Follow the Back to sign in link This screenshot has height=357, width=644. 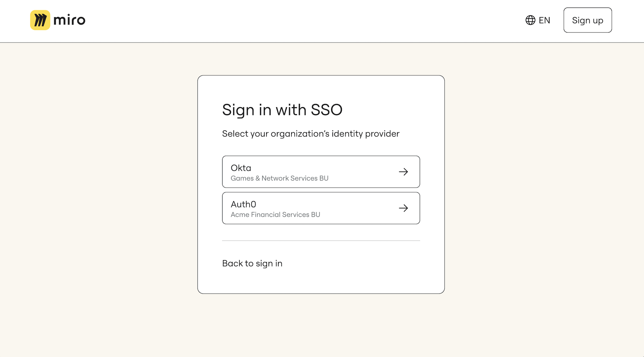pyautogui.click(x=252, y=263)
